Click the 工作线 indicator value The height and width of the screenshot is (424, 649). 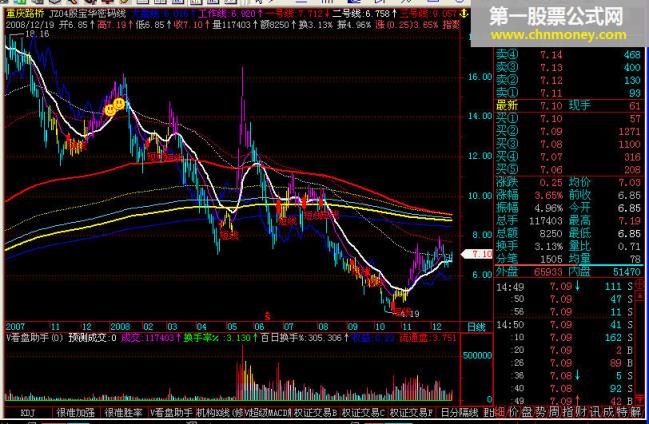tap(230, 14)
